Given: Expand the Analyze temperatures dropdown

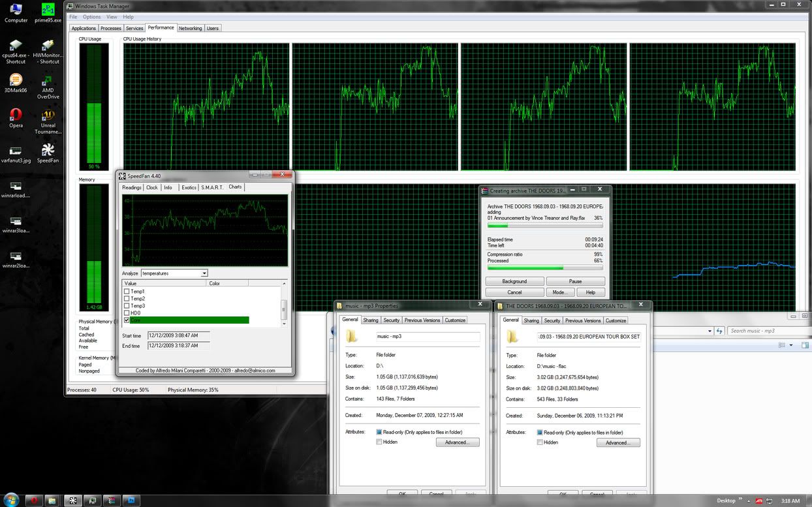Looking at the screenshot, I should (x=204, y=273).
